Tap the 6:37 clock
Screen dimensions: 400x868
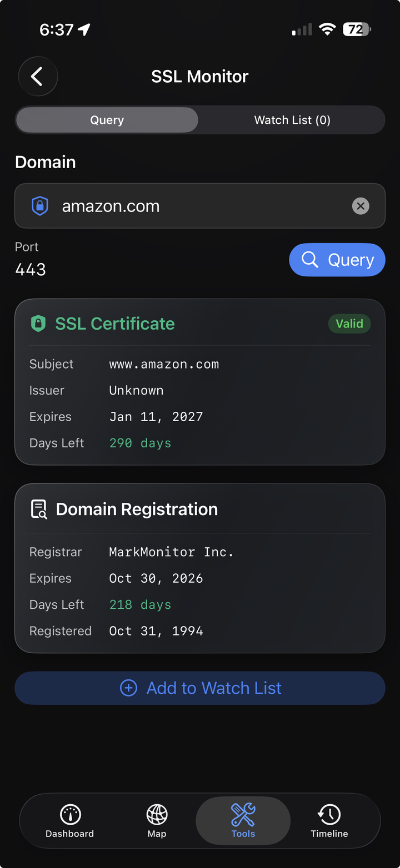(x=57, y=29)
